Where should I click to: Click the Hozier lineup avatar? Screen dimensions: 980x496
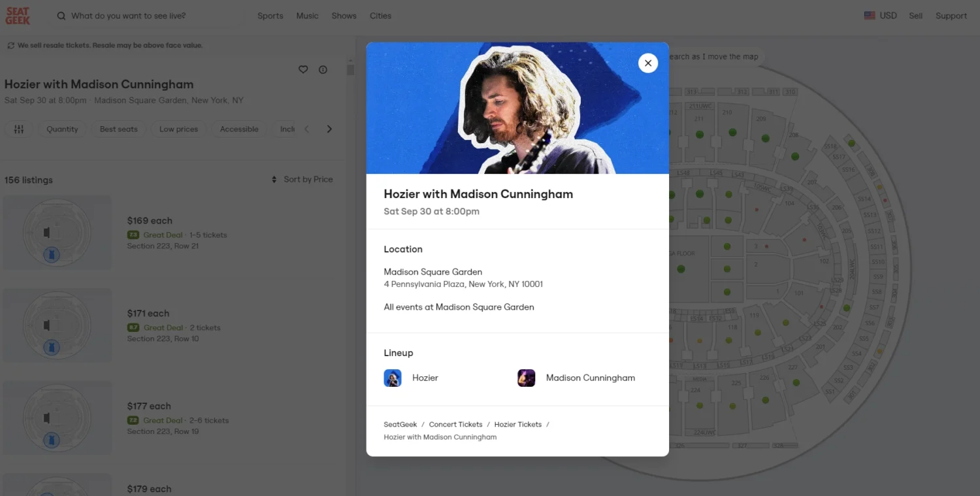coord(393,378)
